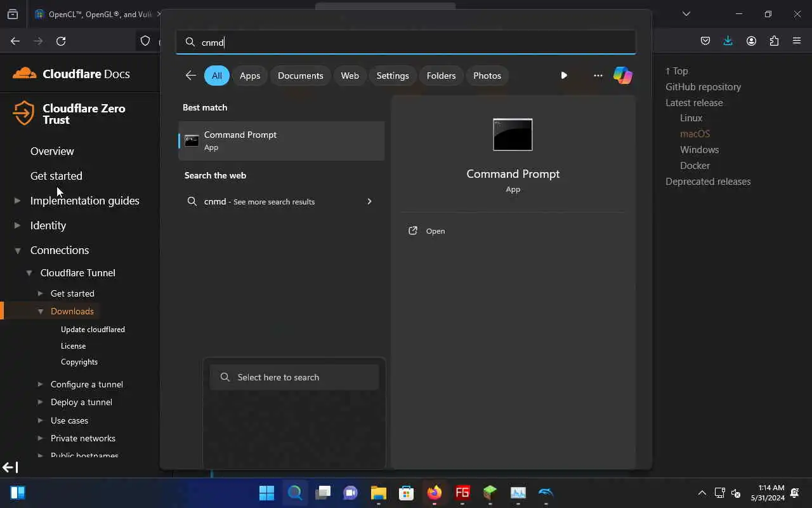Image resolution: width=812 pixels, height=508 pixels.
Task: Open the Copyrights page link
Action: point(79,362)
